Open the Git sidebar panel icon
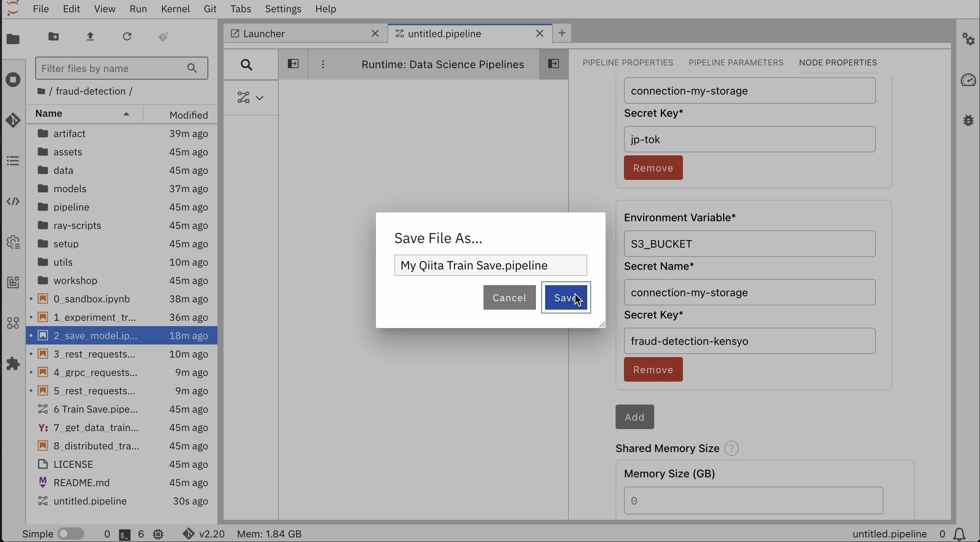 point(13,120)
